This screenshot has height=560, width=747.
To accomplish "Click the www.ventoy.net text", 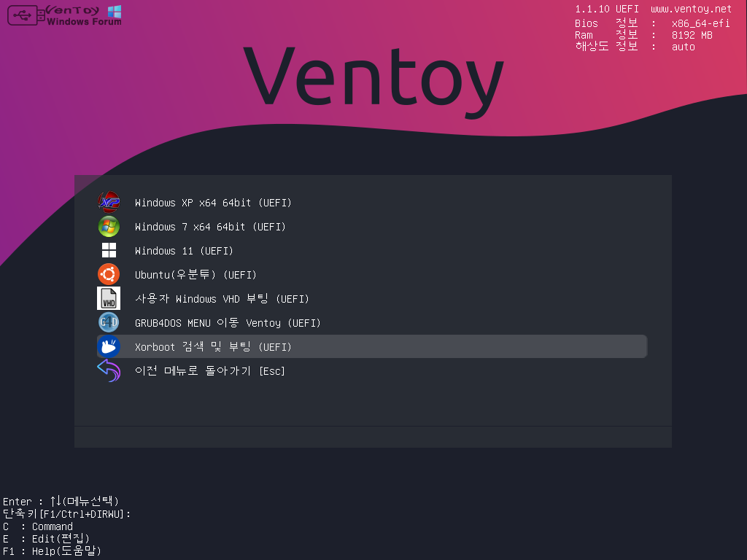I will click(x=691, y=9).
